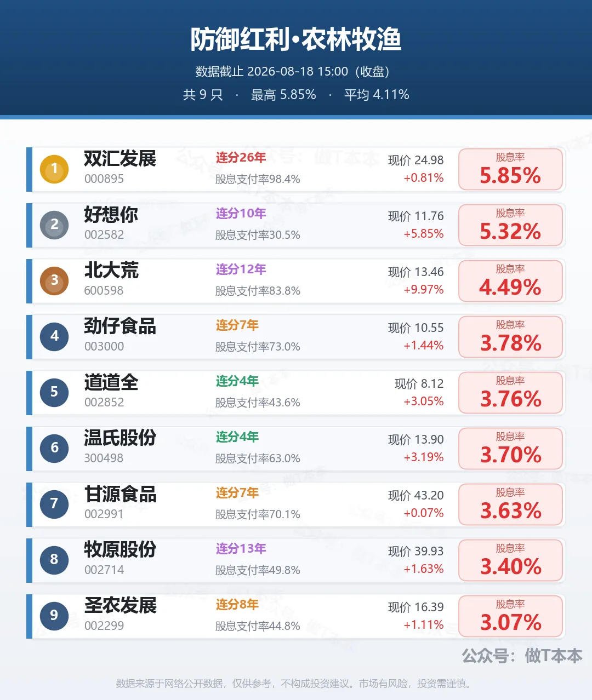Click the 连分26年 label
The width and height of the screenshot is (592, 700).
pos(241,158)
